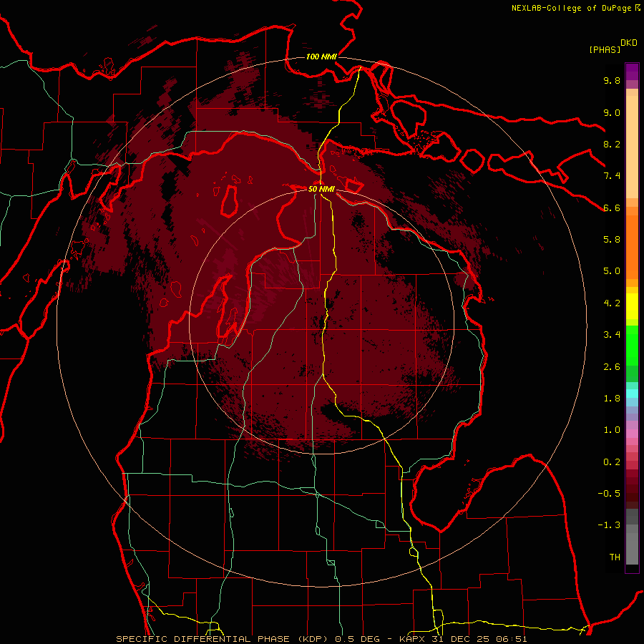Click the TH label on color scale
This screenshot has width=644, height=644.
(615, 557)
